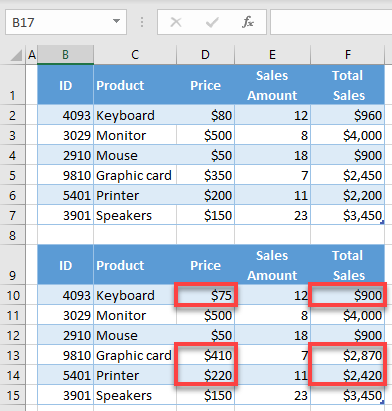Select row 3 header
Viewport: 392px width, 411px height.
coord(13,135)
